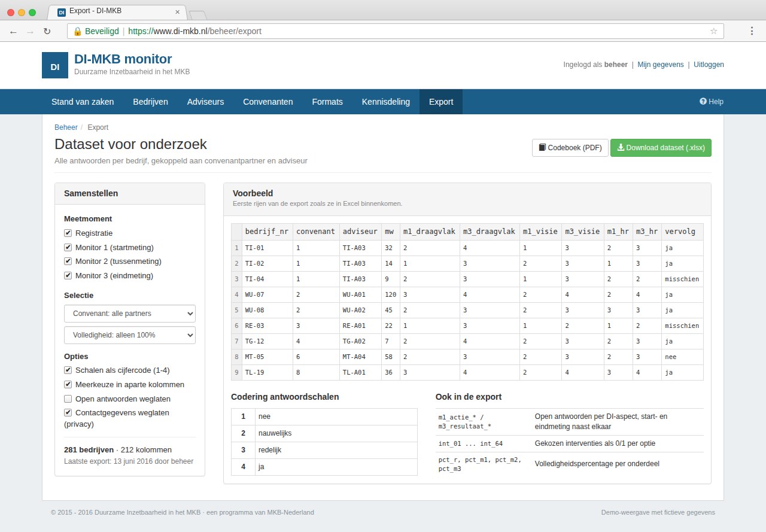This screenshot has height=532, width=766.
Task: Go to Kennisdeling
Action: [x=386, y=102]
